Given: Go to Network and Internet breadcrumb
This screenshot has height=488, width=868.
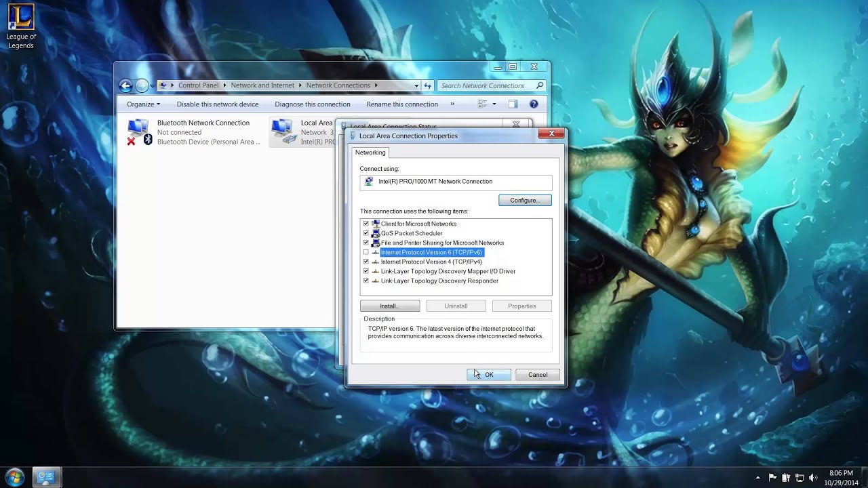Looking at the screenshot, I should coord(262,85).
